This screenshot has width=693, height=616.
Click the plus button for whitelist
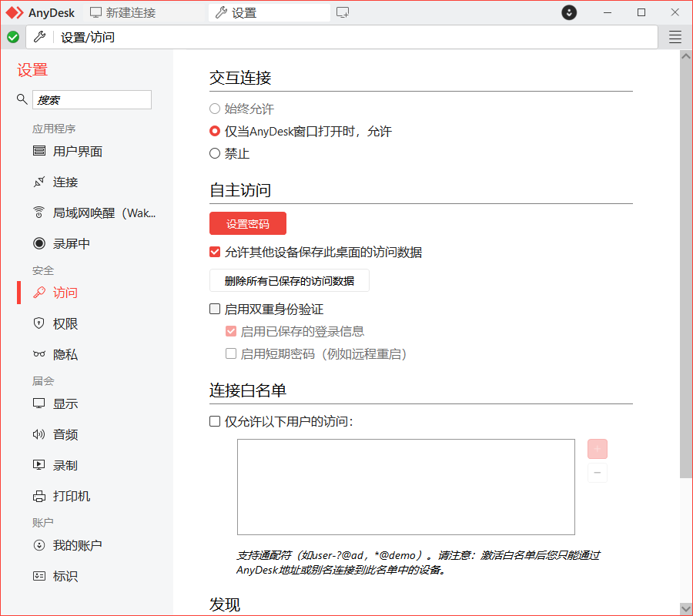(597, 449)
